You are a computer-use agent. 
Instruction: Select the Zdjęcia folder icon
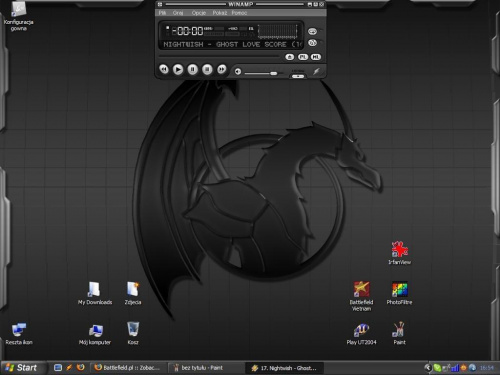(133, 293)
